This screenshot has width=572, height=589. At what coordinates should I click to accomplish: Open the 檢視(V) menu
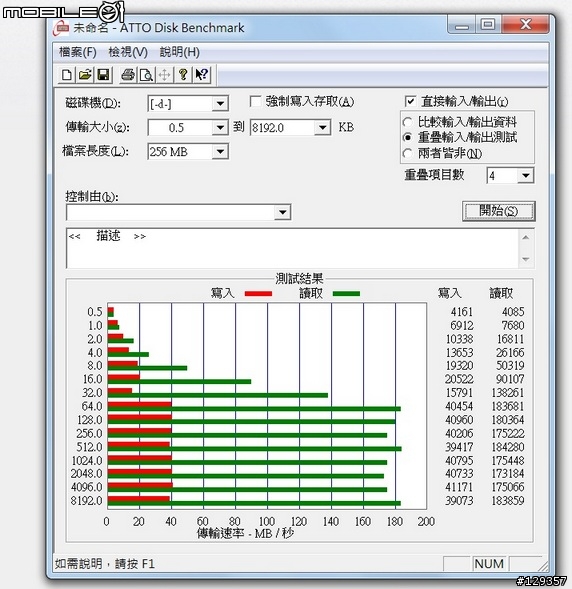[128, 52]
